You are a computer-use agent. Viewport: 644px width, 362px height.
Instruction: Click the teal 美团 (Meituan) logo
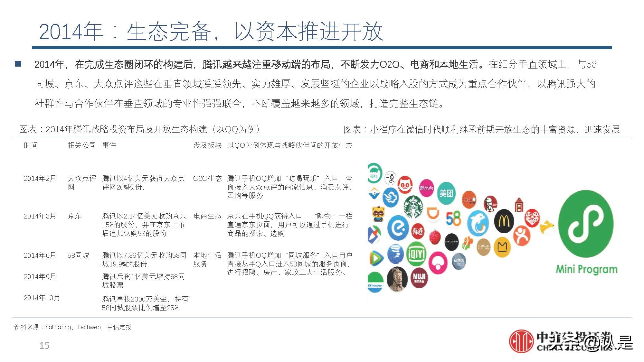[x=447, y=192]
